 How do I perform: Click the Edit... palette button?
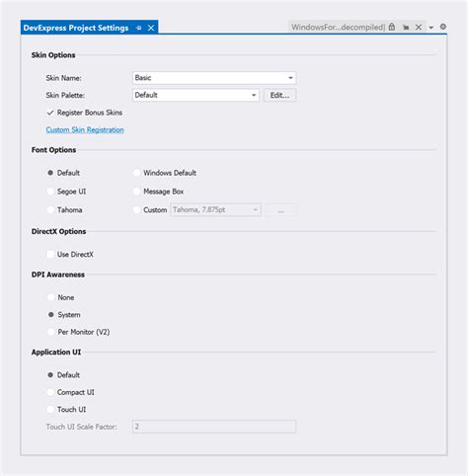click(279, 95)
